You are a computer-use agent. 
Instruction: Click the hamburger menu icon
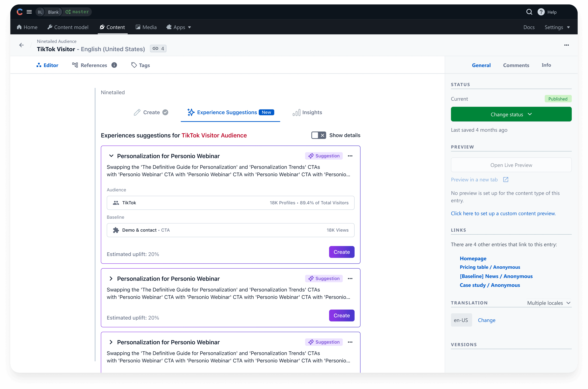tap(29, 12)
